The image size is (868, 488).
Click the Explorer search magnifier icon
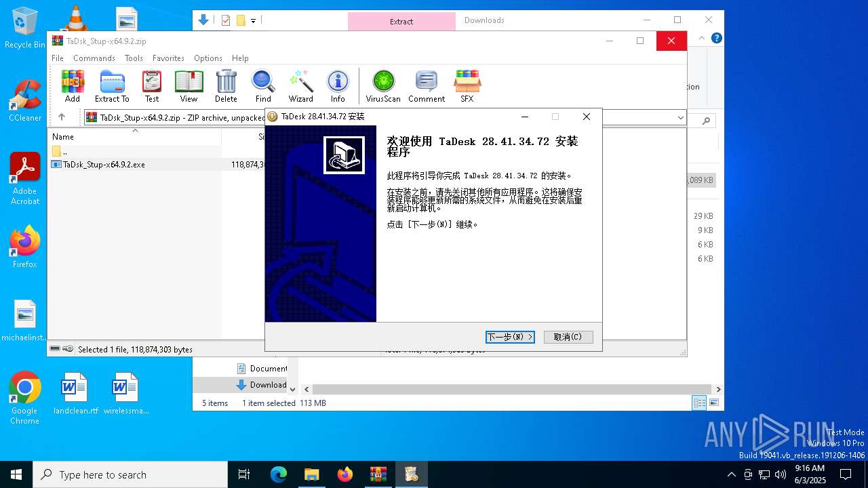(706, 121)
